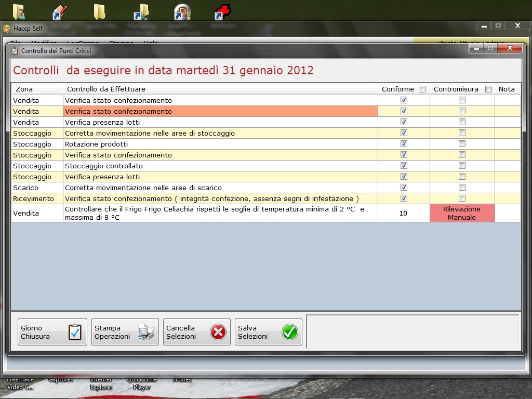
Task: Open the pencil shortcut icon on desktop
Action: pyautogui.click(x=60, y=11)
